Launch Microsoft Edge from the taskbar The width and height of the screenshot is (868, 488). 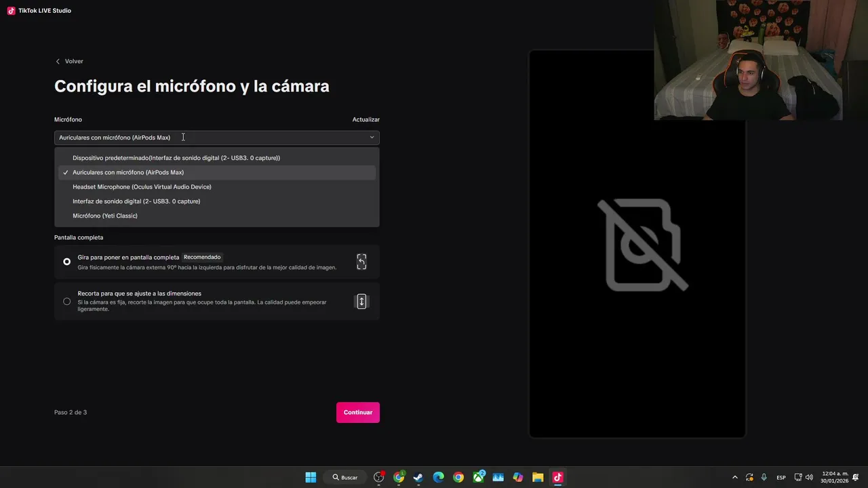coord(439,477)
